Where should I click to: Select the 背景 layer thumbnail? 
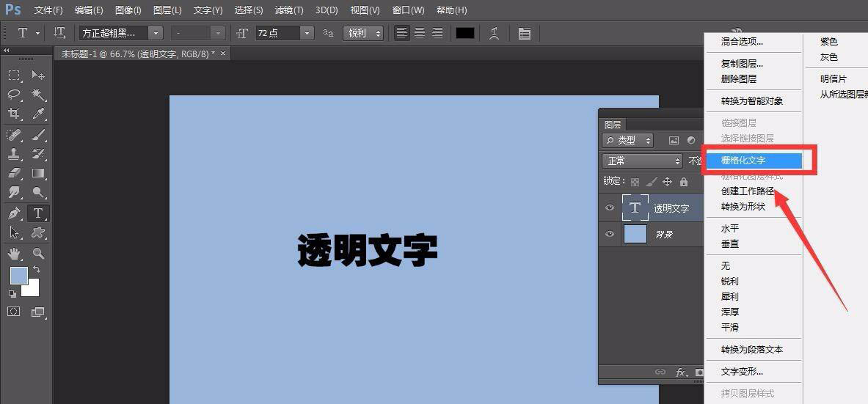(x=635, y=234)
